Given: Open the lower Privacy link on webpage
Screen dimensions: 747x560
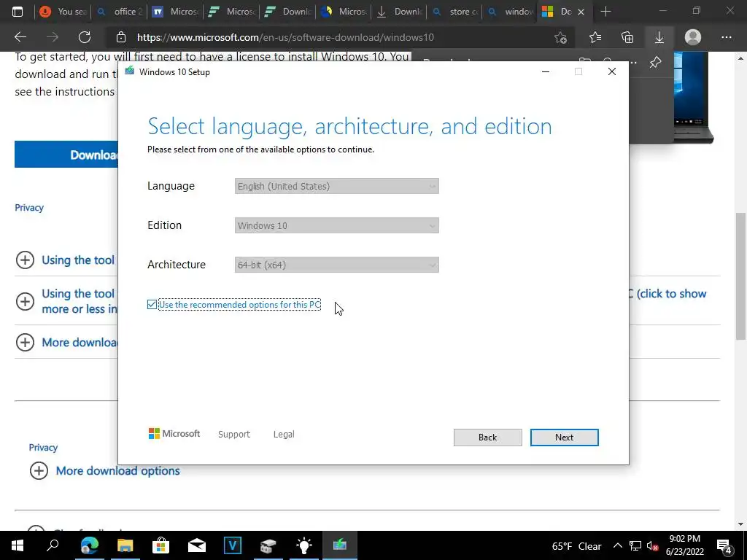Looking at the screenshot, I should click(x=43, y=447).
